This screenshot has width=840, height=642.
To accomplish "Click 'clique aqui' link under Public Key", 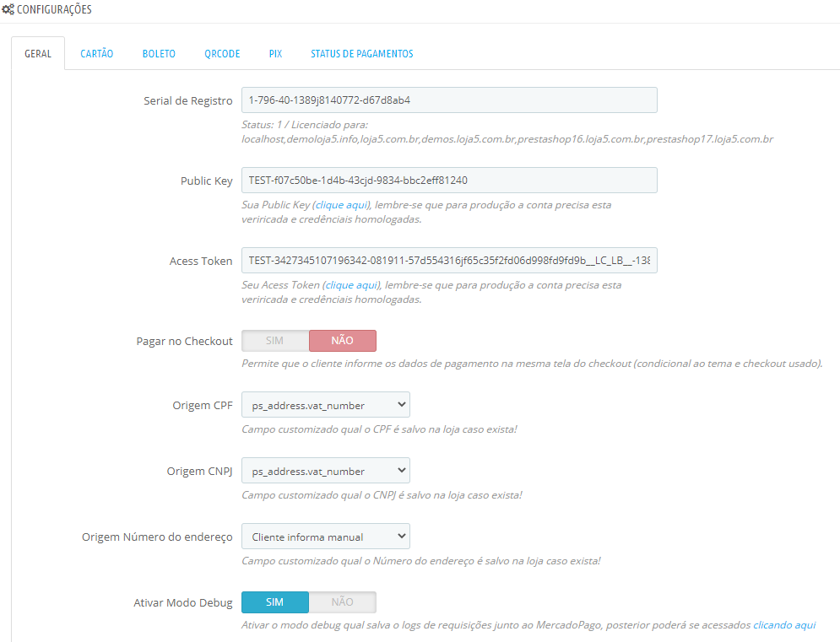I will (x=342, y=205).
